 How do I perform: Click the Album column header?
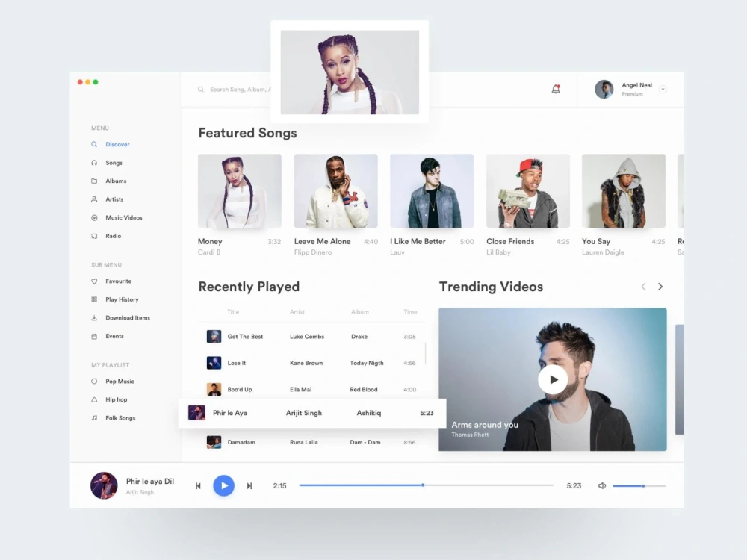[x=360, y=312]
